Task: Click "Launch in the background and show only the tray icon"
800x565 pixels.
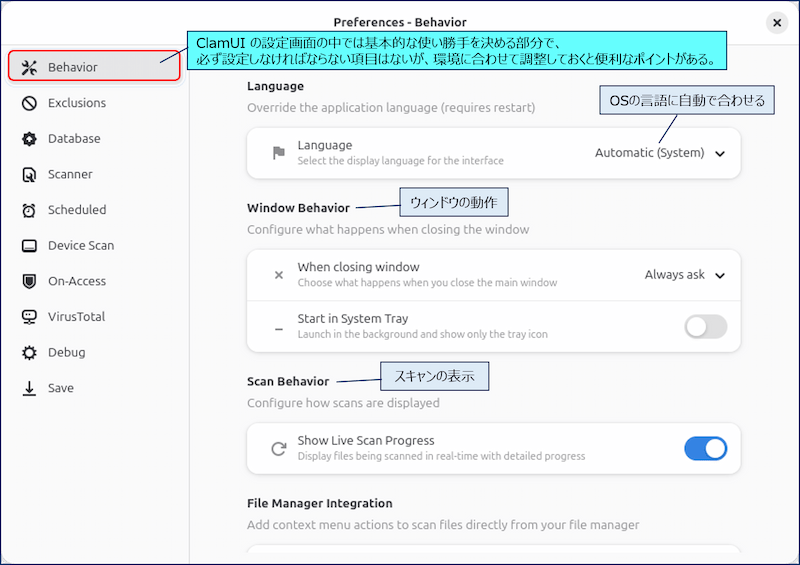Action: [422, 334]
